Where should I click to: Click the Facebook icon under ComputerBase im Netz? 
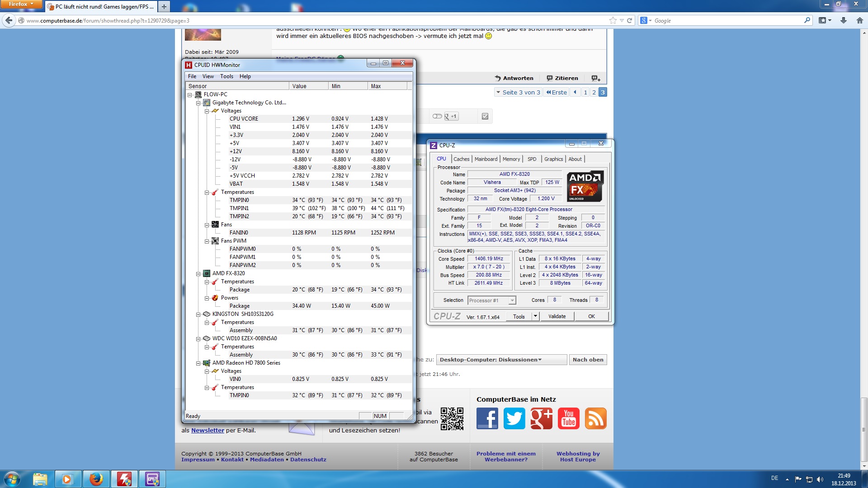click(x=487, y=418)
